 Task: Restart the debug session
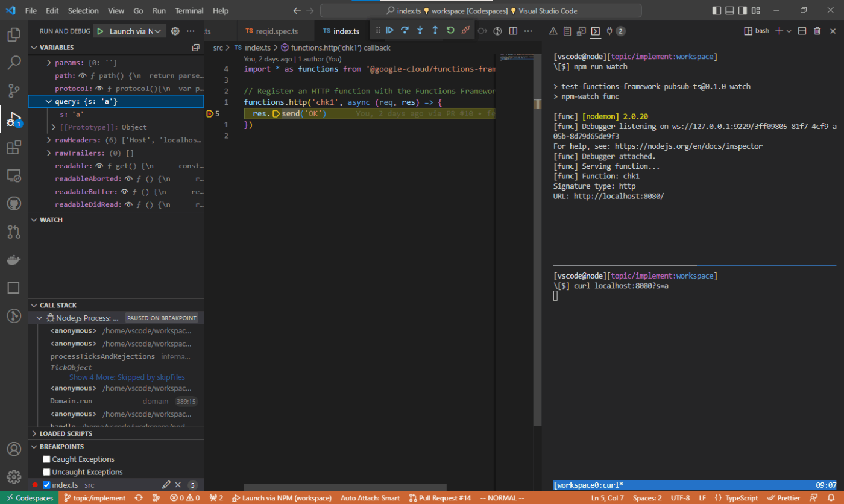point(450,30)
